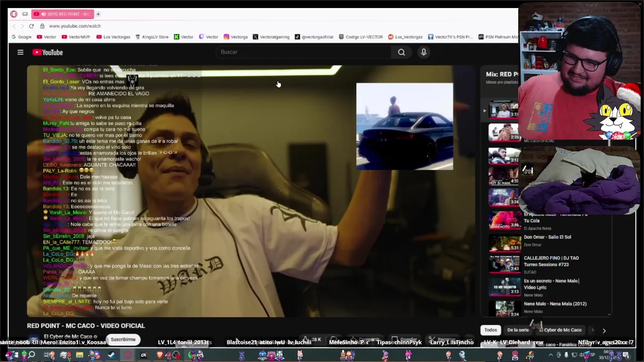The width and height of the screenshot is (644, 362).
Task: Click the 3:46 Terremoto playlist thumbnail
Action: [505, 220]
